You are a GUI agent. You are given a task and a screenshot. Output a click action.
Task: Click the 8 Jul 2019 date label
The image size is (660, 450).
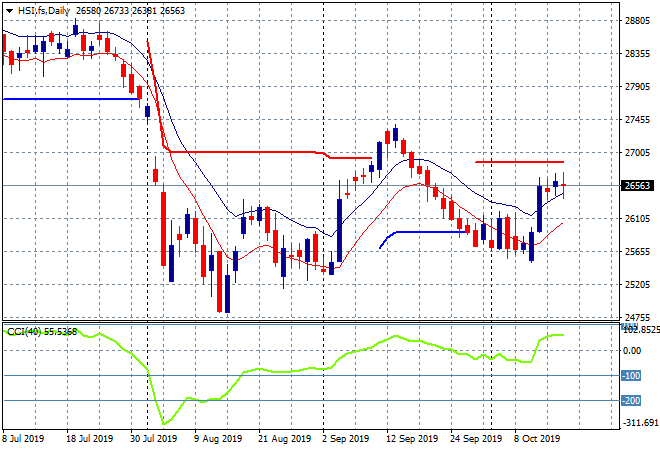coord(23,439)
